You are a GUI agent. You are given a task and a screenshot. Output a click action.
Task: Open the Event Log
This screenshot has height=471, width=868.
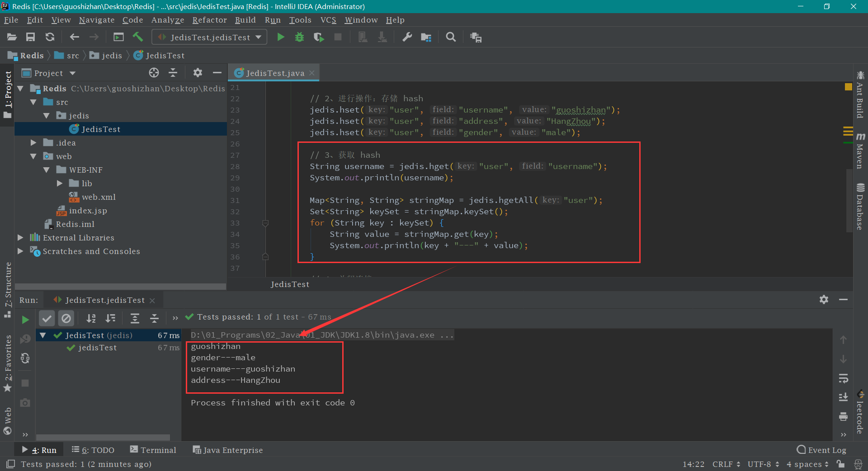(821, 450)
